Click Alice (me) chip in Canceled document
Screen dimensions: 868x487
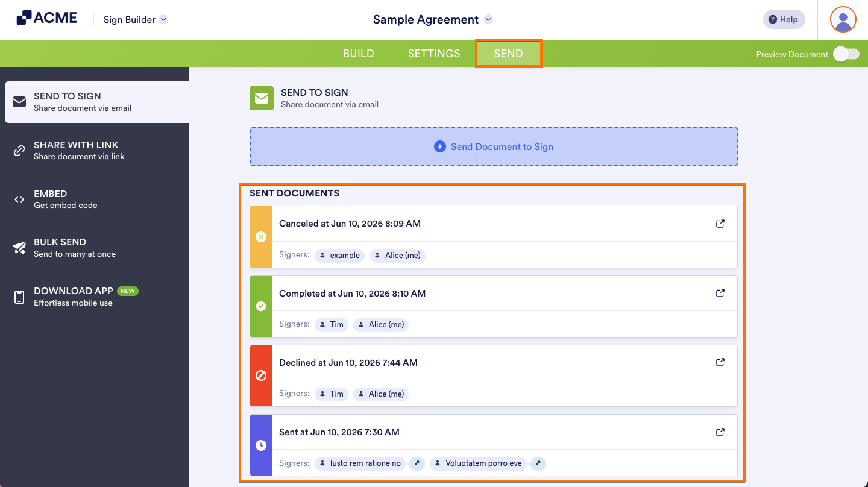(x=397, y=255)
